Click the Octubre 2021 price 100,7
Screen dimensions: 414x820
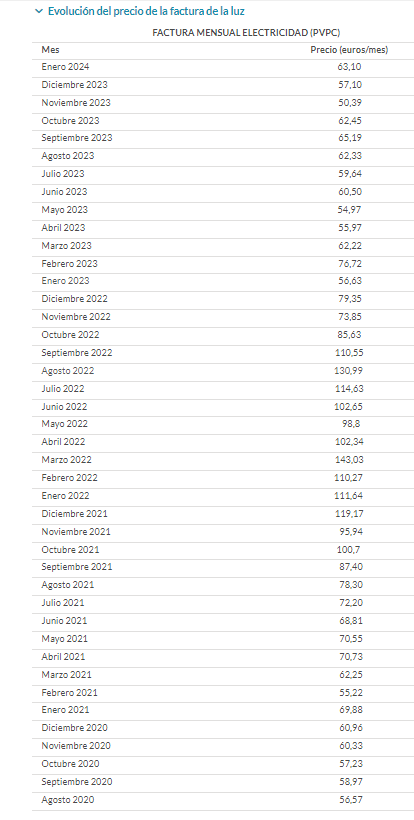[348, 550]
